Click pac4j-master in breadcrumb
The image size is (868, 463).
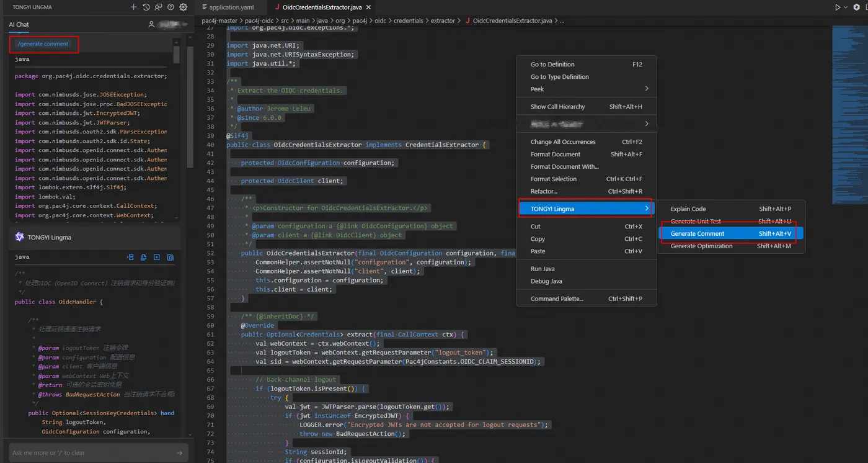[219, 20]
